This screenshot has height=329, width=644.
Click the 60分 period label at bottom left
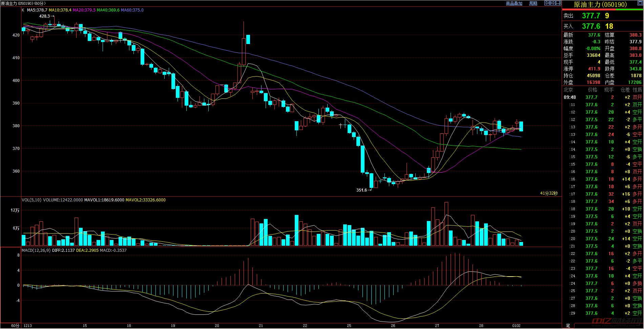click(15, 326)
